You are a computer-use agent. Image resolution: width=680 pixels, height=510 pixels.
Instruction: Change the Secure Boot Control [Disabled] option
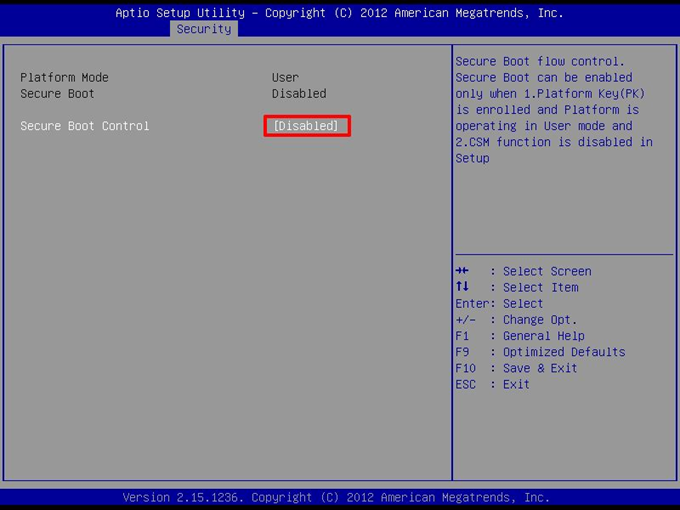(x=307, y=126)
